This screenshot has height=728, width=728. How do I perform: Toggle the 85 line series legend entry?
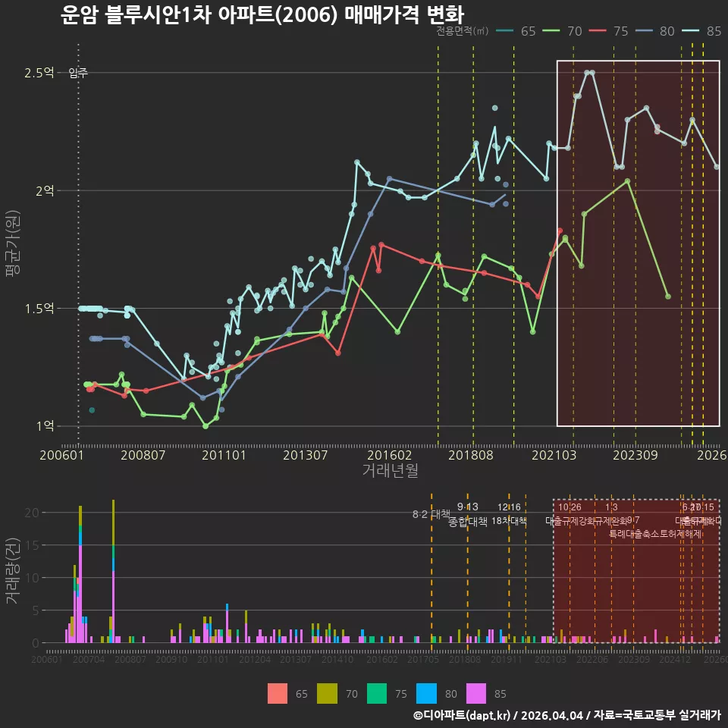point(701,31)
